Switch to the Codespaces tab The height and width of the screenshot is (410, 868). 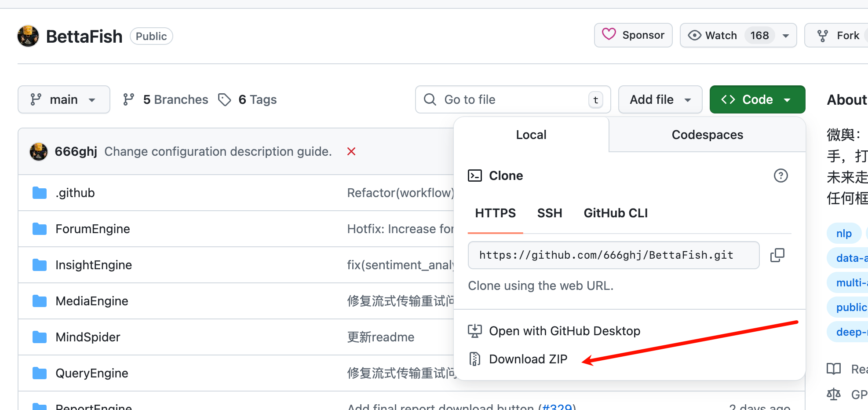coord(707,135)
